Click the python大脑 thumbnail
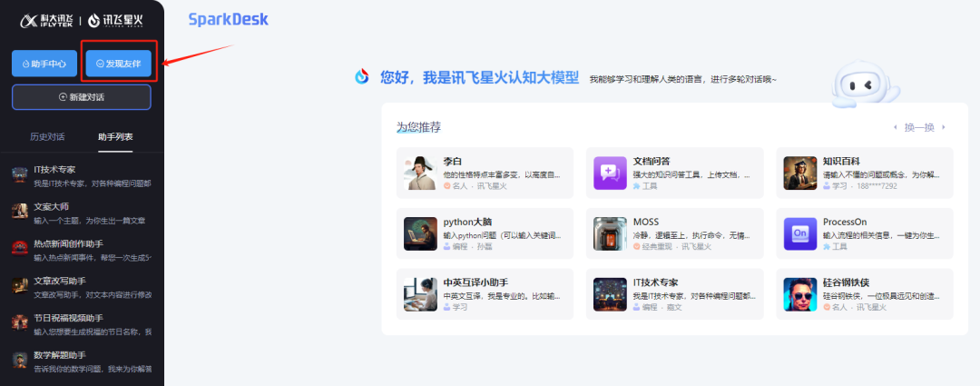 [x=420, y=234]
